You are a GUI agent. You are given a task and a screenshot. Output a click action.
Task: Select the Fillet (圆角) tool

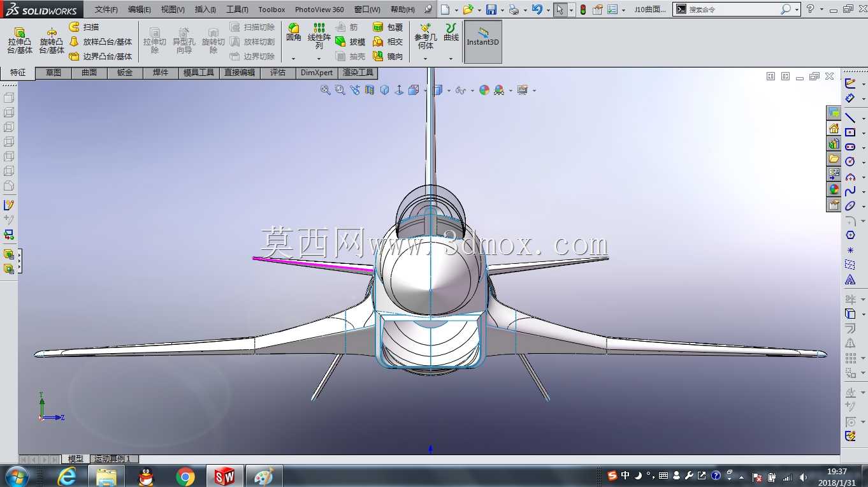294,33
